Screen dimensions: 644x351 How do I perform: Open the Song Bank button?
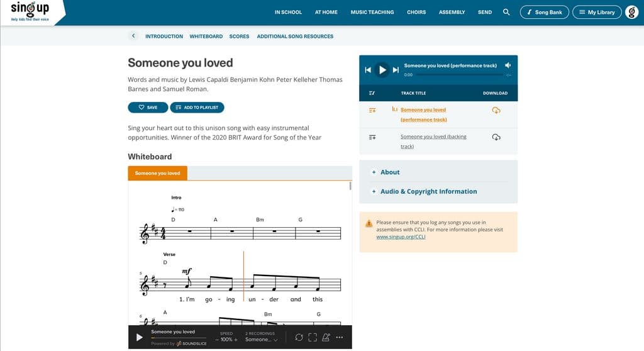click(x=544, y=13)
